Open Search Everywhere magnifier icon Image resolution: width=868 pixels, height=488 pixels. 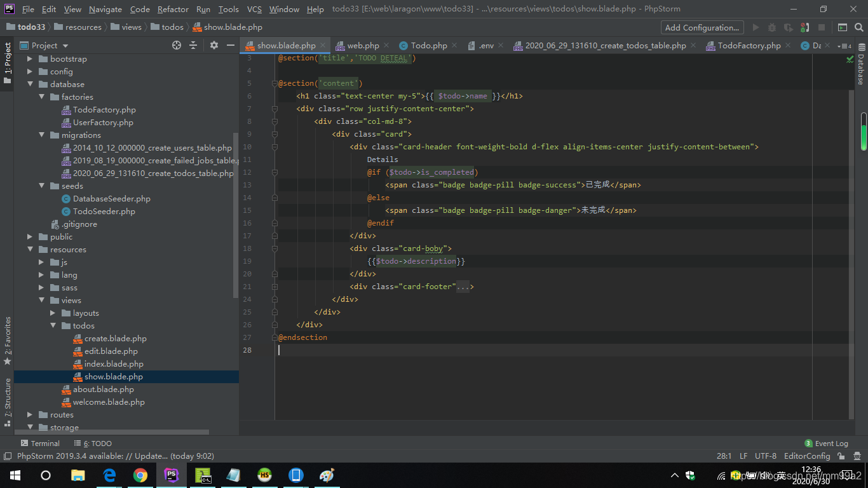click(858, 27)
